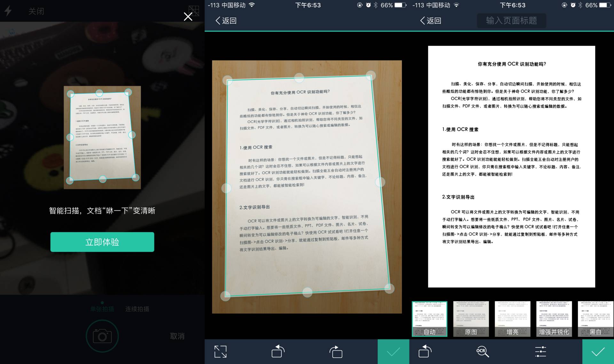
Task: Go back from the crop screen with 返回
Action: point(226,21)
